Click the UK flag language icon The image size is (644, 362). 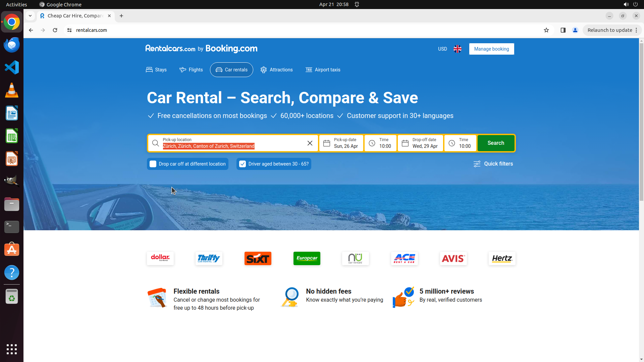click(x=457, y=49)
